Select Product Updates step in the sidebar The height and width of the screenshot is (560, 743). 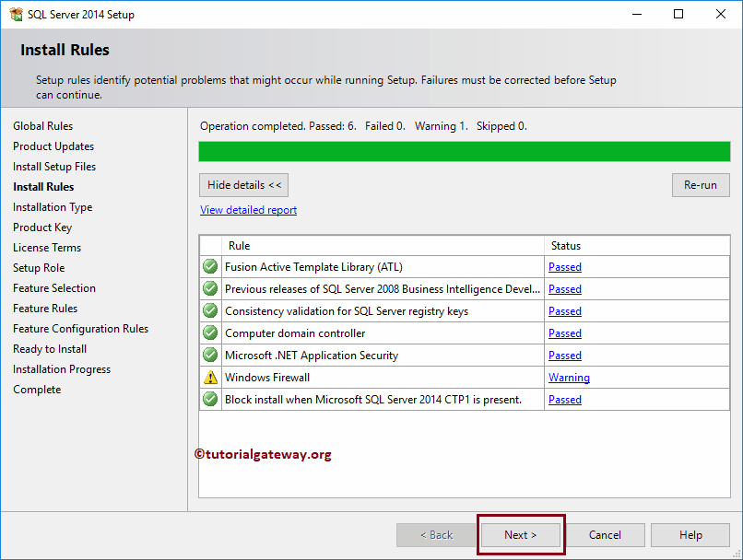[53, 146]
